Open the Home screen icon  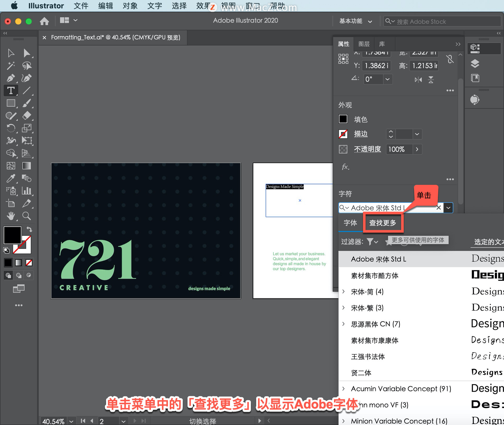point(44,21)
